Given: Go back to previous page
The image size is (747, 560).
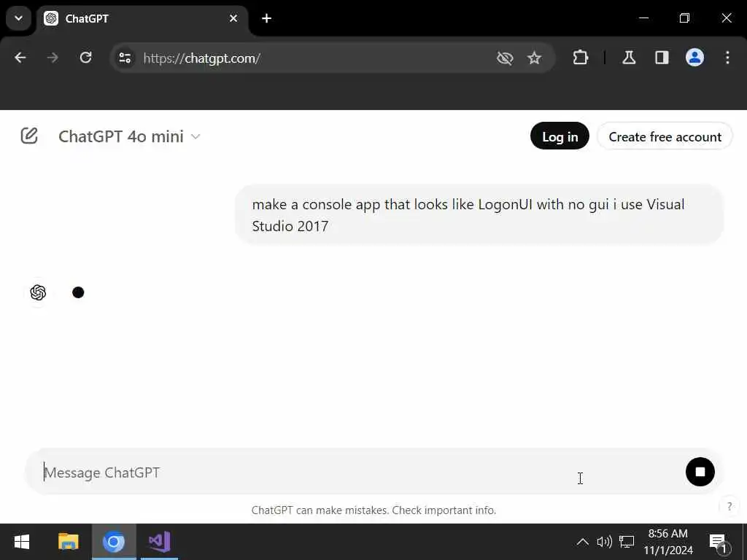Looking at the screenshot, I should [x=20, y=58].
